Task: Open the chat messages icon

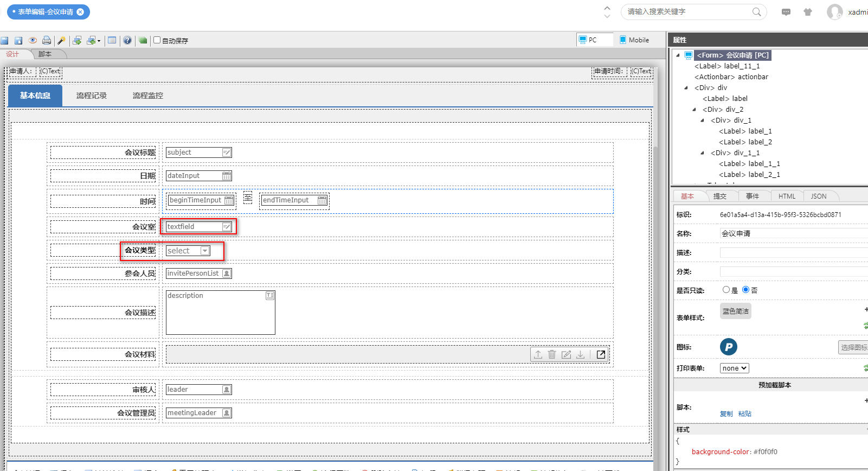Action: pyautogui.click(x=786, y=12)
